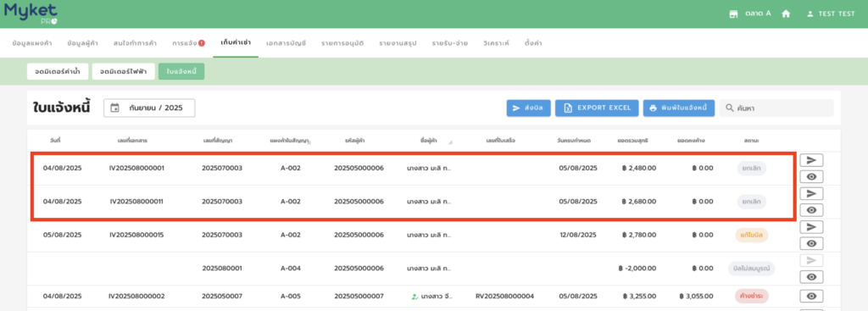Switch to the รายการอนุมัติ tab
This screenshot has width=868, height=311.
(342, 43)
